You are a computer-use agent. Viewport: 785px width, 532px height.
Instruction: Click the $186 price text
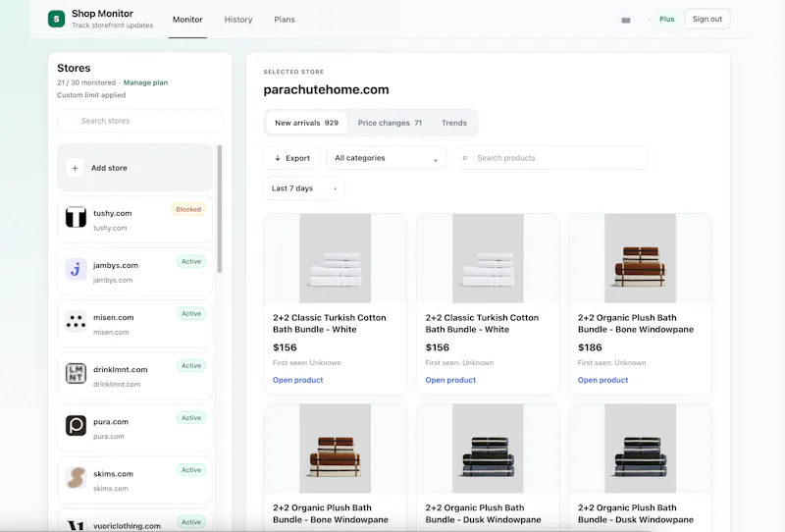click(x=590, y=347)
